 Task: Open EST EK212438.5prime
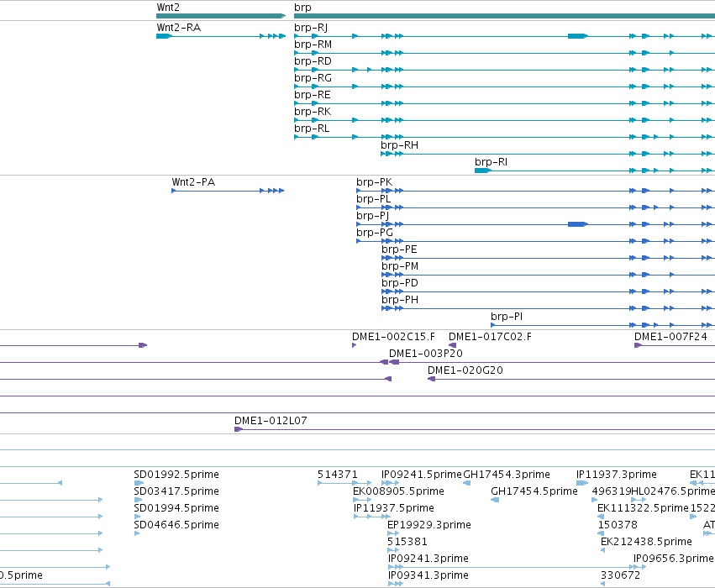pos(647,542)
